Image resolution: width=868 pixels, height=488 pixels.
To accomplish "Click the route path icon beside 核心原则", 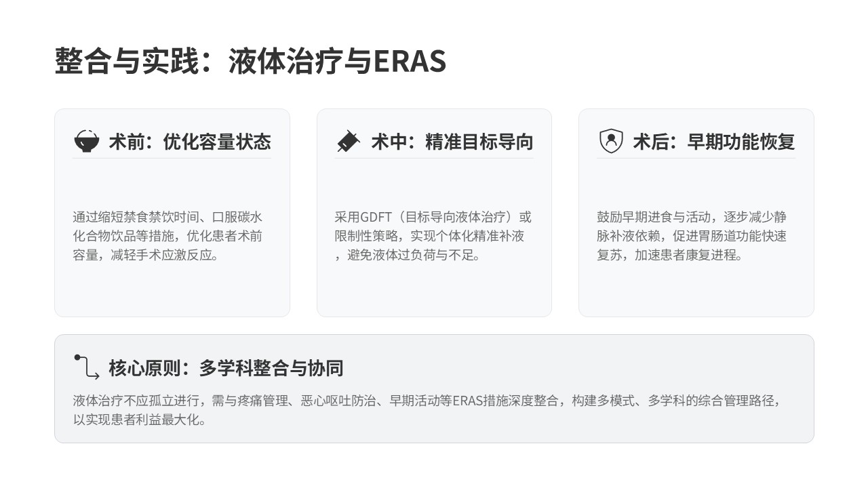I will pos(86,367).
